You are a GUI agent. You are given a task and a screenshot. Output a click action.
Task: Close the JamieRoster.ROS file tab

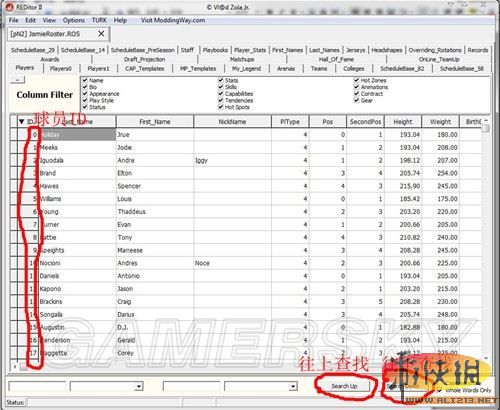[x=101, y=34]
